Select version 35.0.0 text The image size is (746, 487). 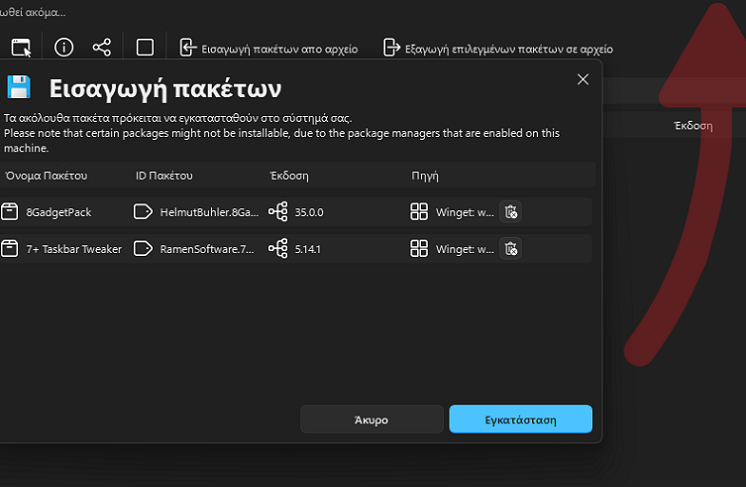tap(309, 212)
